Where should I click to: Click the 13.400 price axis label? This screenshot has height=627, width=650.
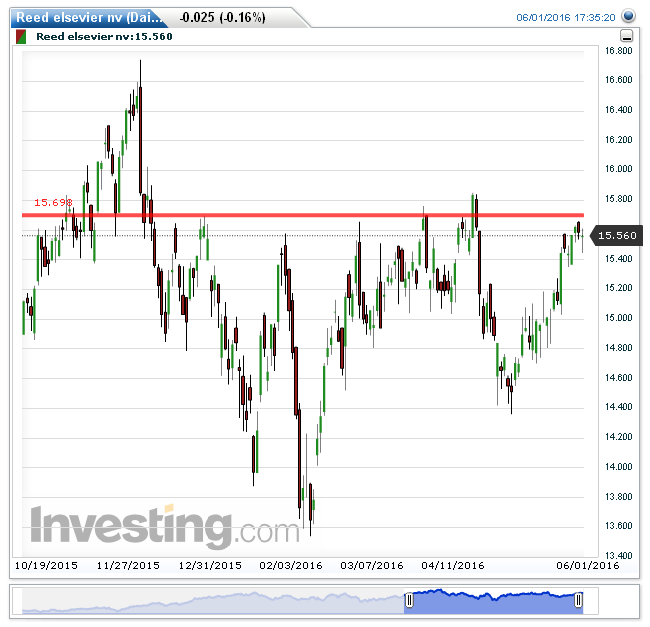click(x=618, y=555)
